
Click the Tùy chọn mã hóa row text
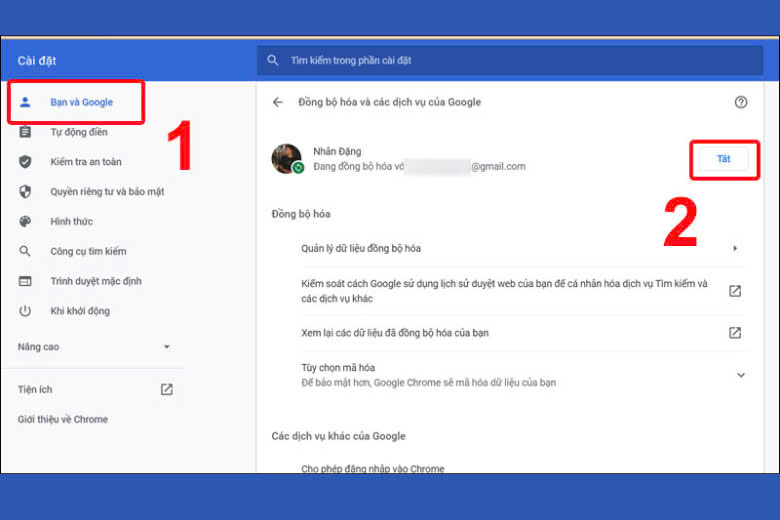tap(338, 368)
